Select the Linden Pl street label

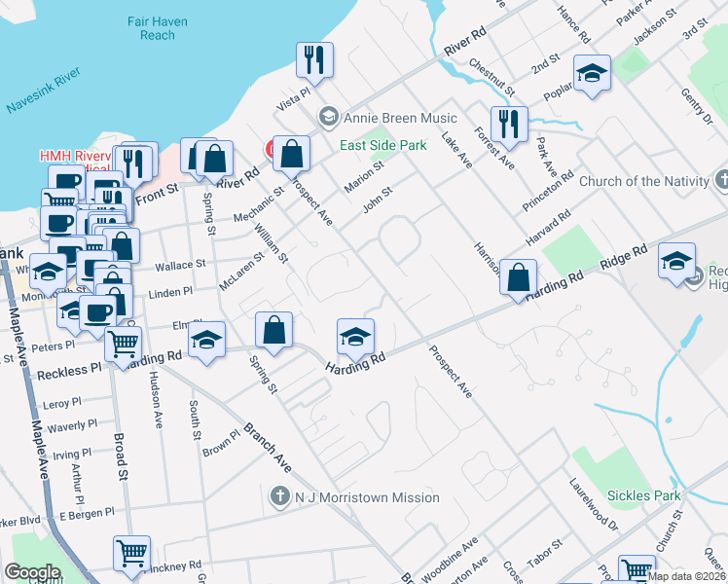pyautogui.click(x=170, y=293)
